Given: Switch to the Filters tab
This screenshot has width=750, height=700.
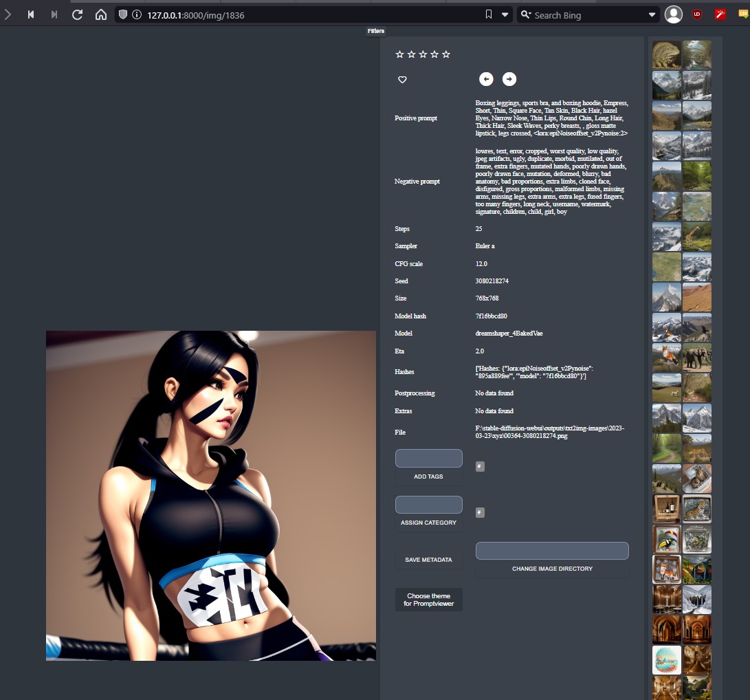Looking at the screenshot, I should pyautogui.click(x=376, y=31).
